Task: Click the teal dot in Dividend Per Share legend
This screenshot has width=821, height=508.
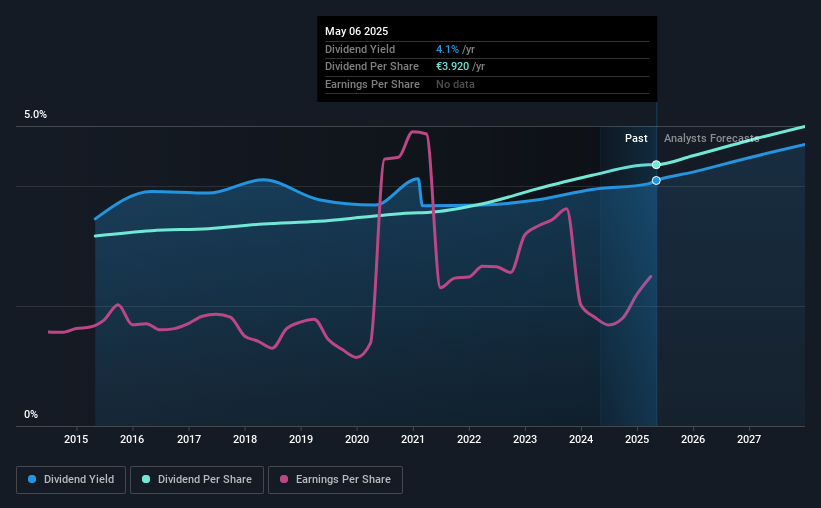Action: pos(146,479)
